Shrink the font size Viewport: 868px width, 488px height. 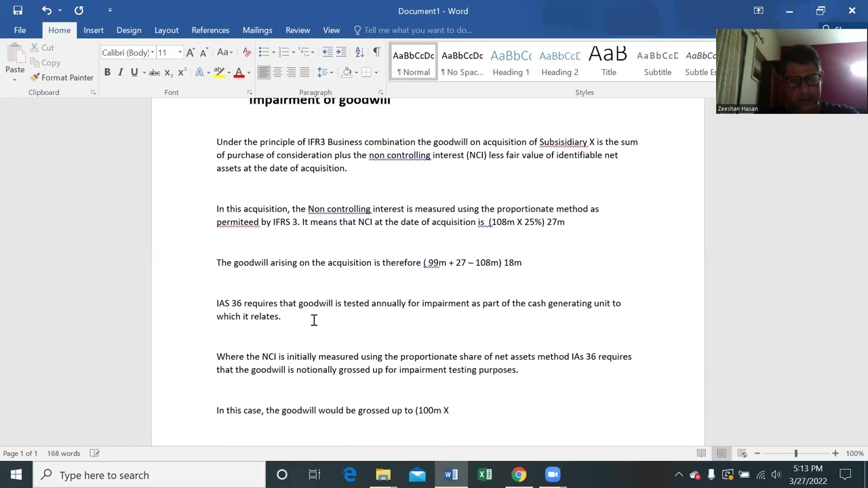tap(203, 52)
